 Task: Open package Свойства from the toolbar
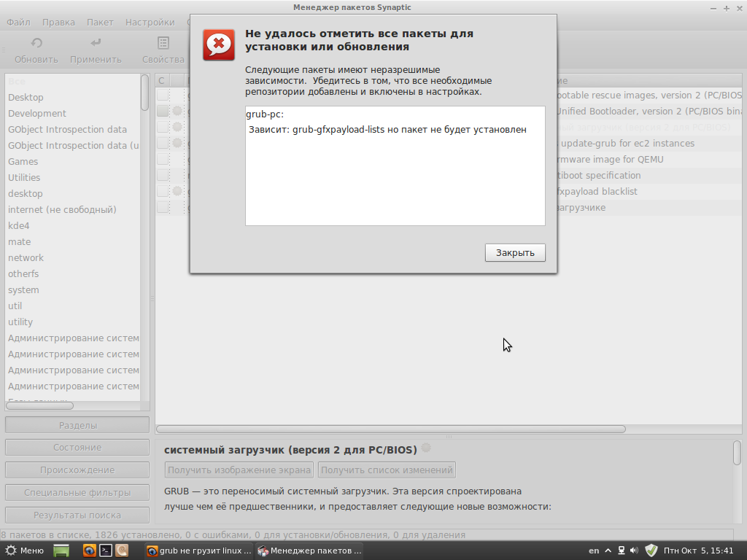(x=163, y=50)
